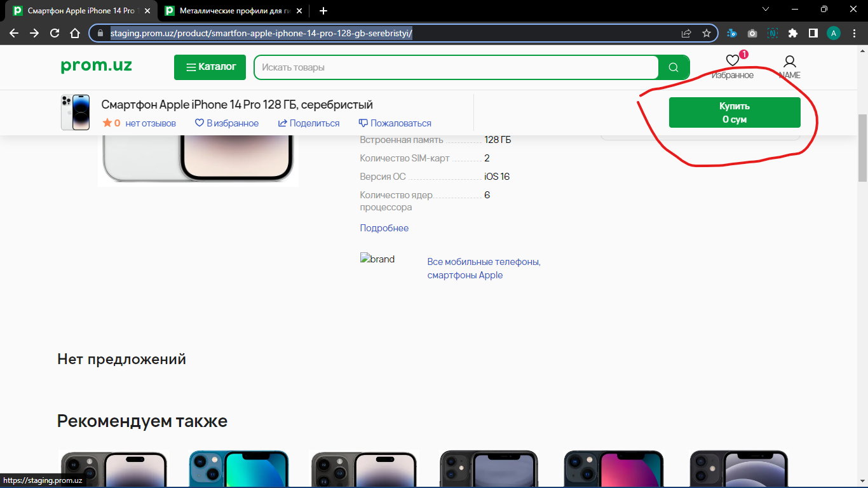Image resolution: width=868 pixels, height=488 pixels.
Task: Open Избранное favorites with heart icon
Action: point(733,67)
